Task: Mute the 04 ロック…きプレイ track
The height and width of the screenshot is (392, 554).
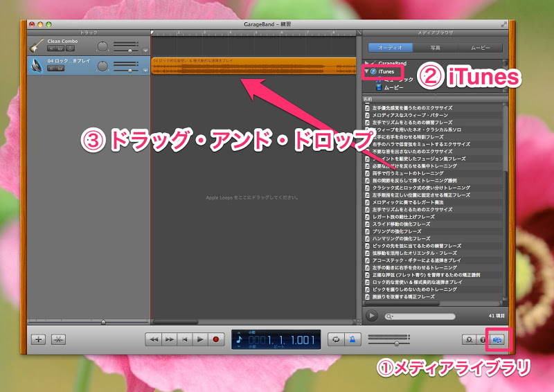Action: (x=51, y=68)
